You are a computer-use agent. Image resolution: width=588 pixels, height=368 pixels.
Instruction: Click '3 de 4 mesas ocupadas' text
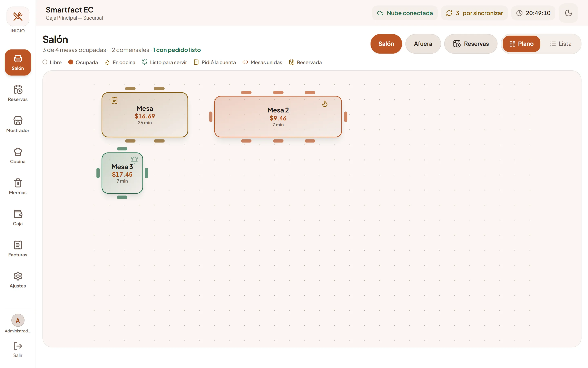coord(74,50)
